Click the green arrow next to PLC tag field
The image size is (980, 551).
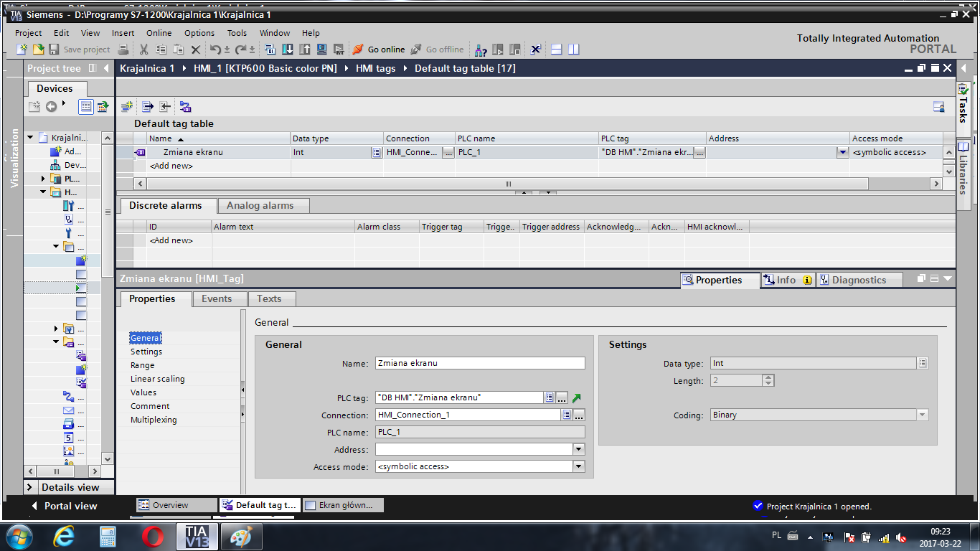click(x=577, y=397)
